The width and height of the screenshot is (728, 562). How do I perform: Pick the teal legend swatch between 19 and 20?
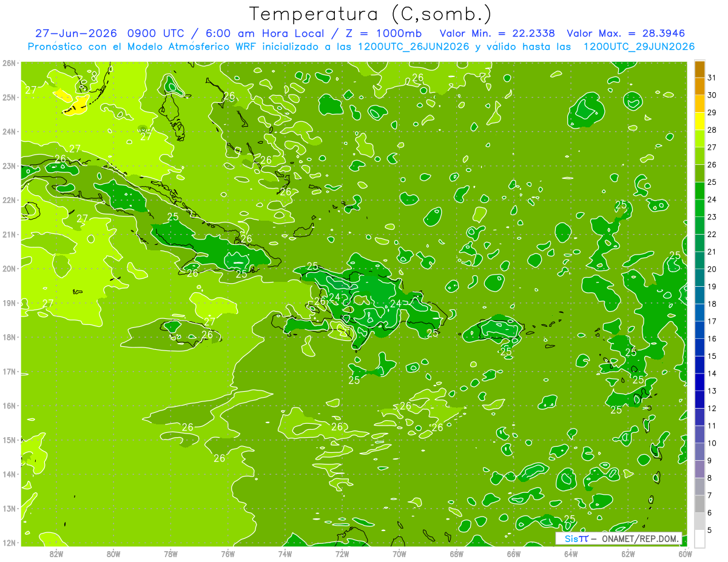(x=699, y=278)
